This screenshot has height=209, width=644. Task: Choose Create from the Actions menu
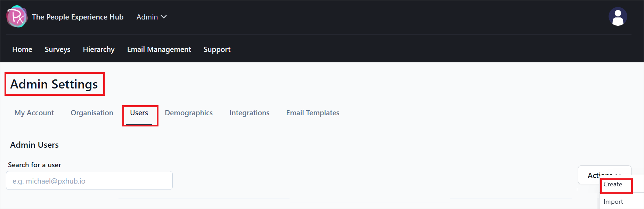coord(613,184)
